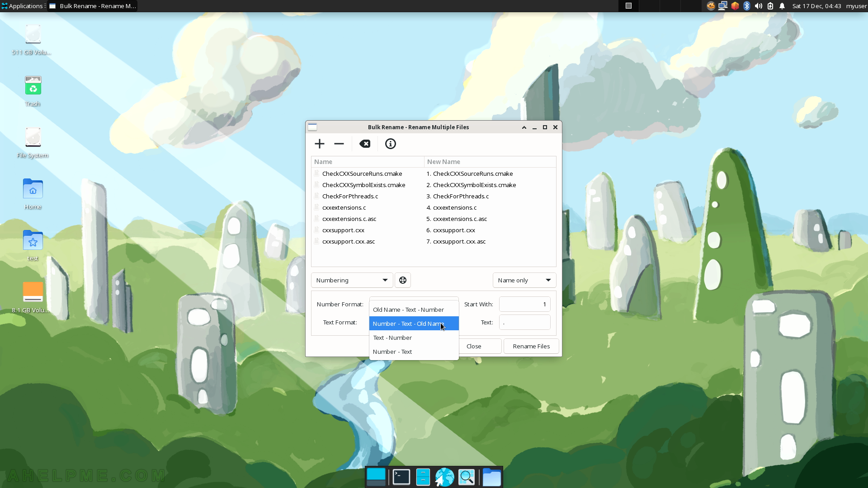Click Bulk Rename taskbar window button
Viewport: 868px width, 488px height.
[93, 6]
